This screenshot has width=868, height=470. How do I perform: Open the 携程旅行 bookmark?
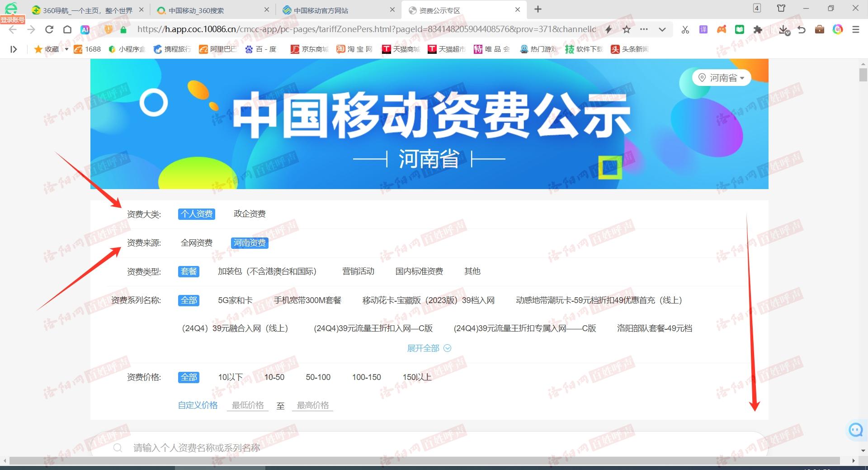172,49
